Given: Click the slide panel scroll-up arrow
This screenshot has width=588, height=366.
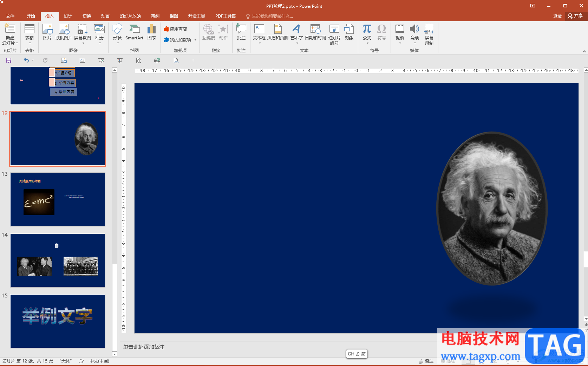Looking at the screenshot, I should point(115,70).
